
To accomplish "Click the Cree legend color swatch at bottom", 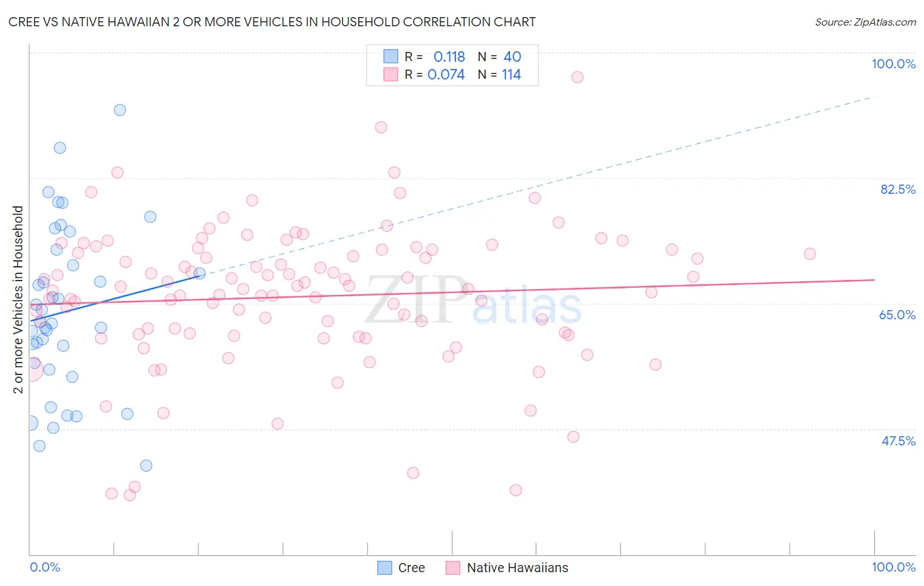I will [x=384, y=568].
